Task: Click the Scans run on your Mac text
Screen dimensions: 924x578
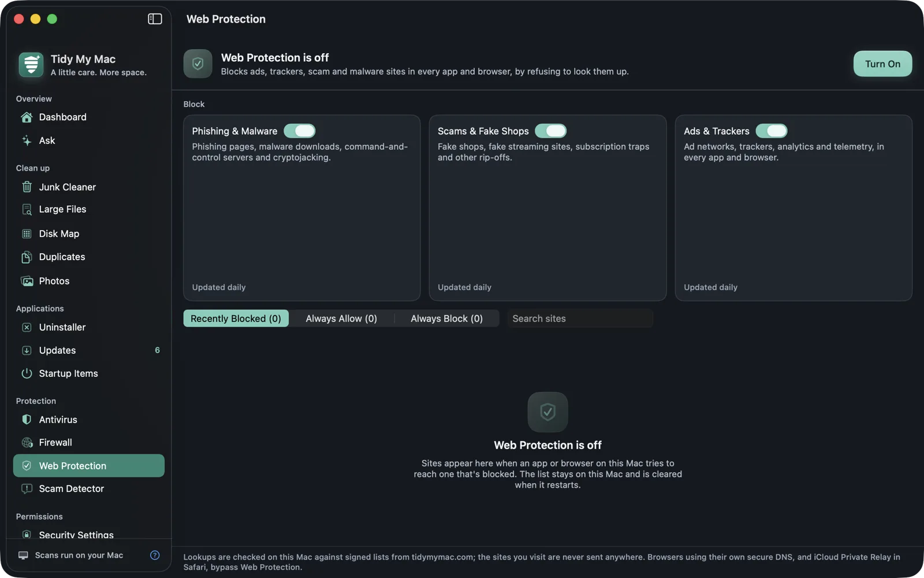Action: pyautogui.click(x=79, y=555)
